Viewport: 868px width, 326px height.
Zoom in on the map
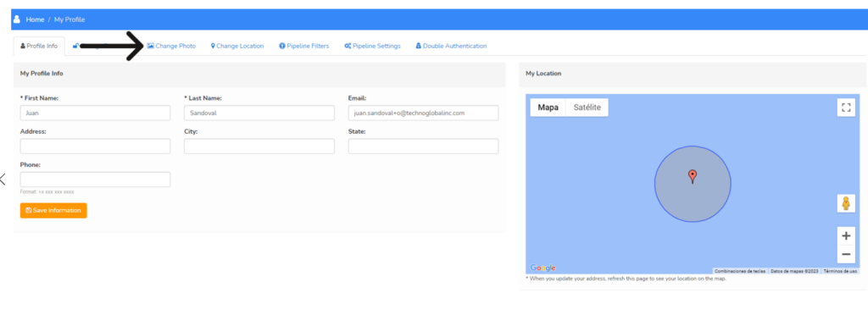(x=846, y=236)
